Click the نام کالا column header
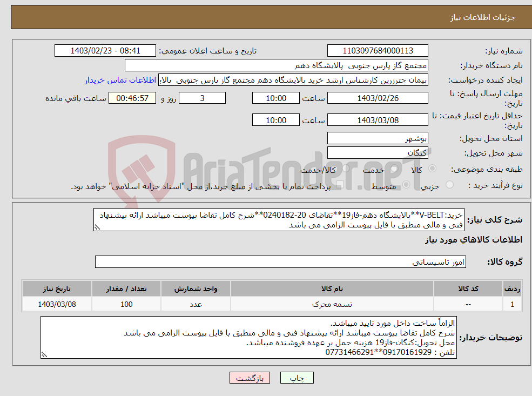This screenshot has height=396, width=532. 332,289
